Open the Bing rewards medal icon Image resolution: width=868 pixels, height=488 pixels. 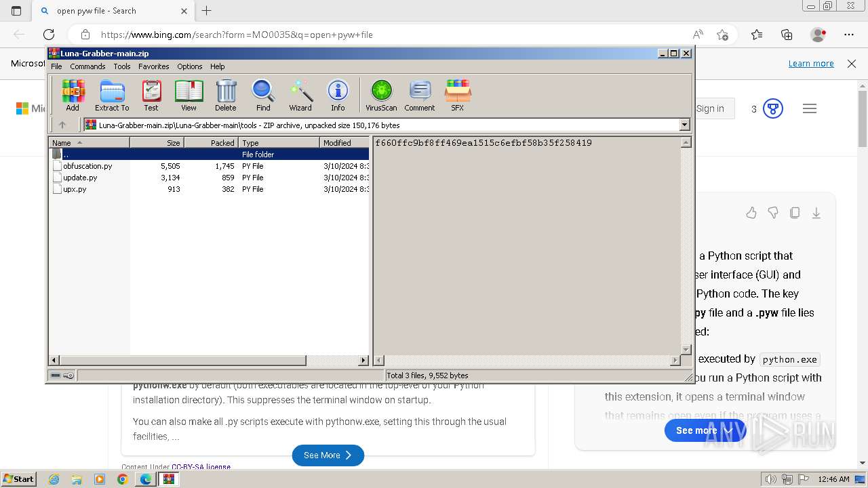(773, 108)
